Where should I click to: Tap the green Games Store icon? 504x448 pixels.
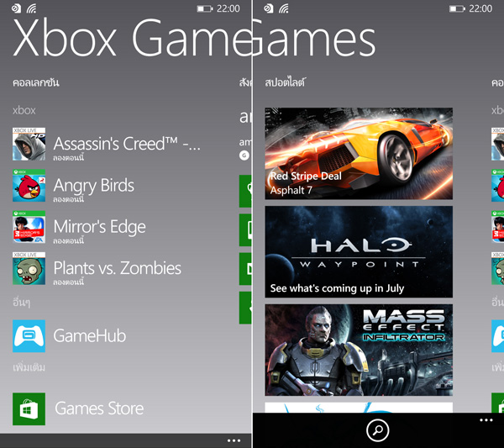[x=29, y=408]
